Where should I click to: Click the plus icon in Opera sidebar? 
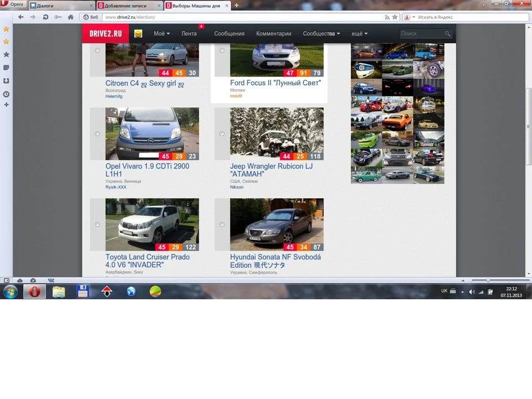coord(6,105)
